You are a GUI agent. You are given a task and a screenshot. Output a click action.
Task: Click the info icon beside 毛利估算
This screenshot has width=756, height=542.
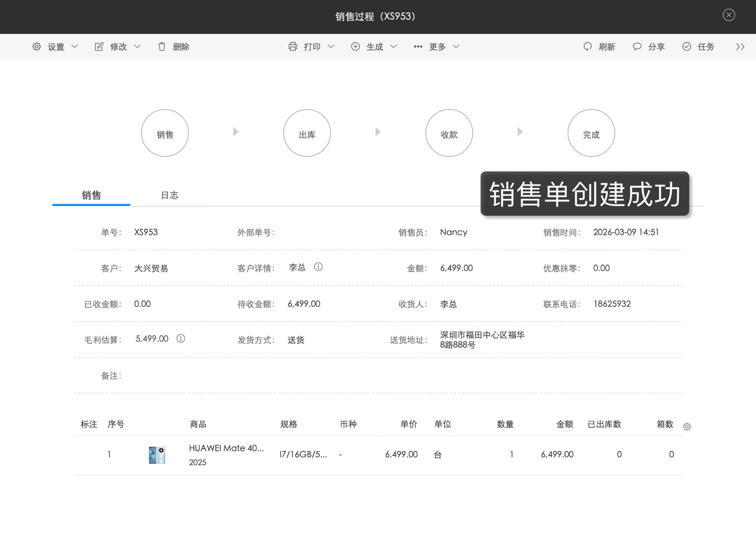click(181, 339)
